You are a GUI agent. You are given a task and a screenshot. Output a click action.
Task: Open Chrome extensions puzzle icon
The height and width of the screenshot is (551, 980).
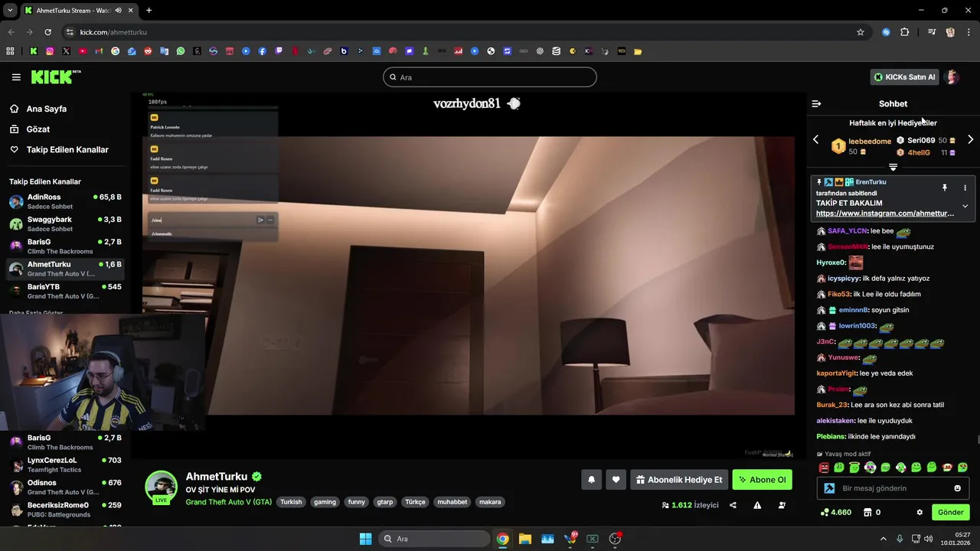pyautogui.click(x=905, y=32)
